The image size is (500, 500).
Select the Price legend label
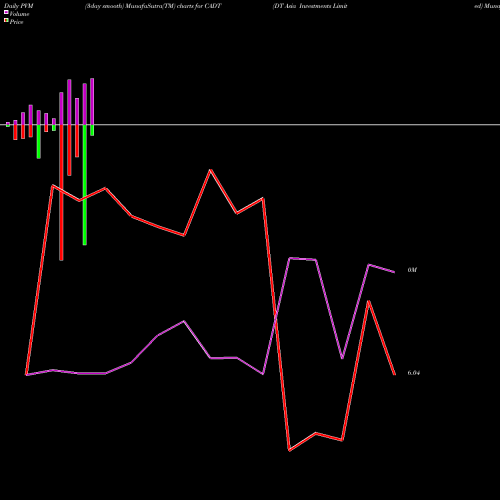pyautogui.click(x=16, y=22)
